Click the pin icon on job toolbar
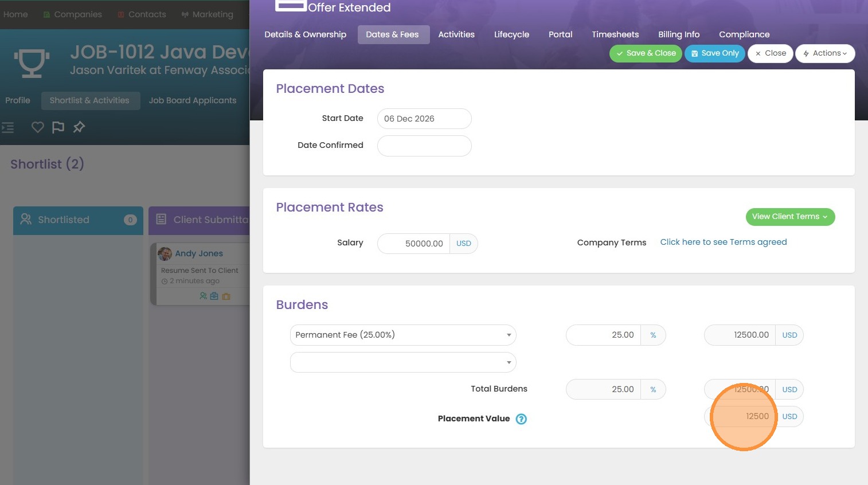The width and height of the screenshot is (868, 485). click(79, 127)
